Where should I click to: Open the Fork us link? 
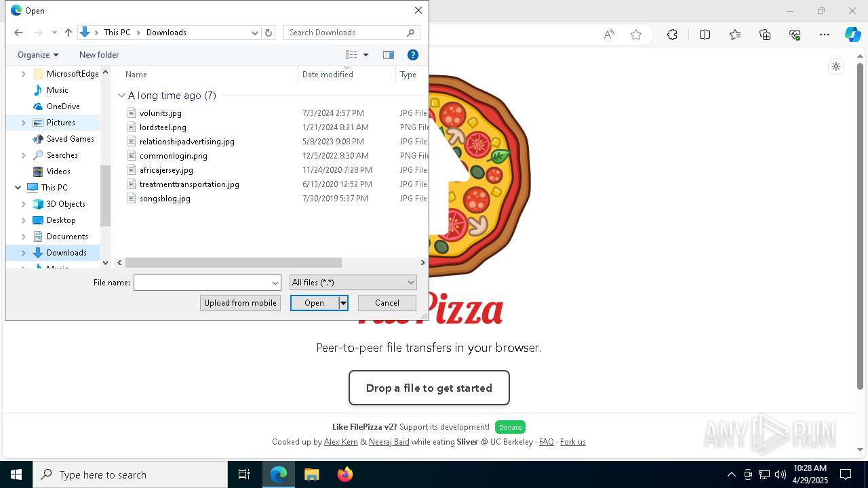point(573,442)
